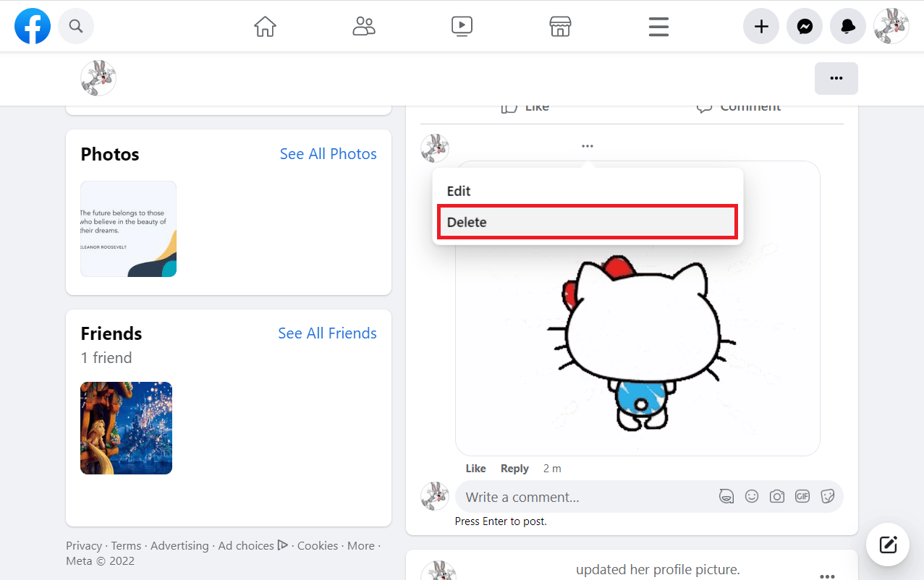Open Marketplace storefront icon
The height and width of the screenshot is (580, 924).
pos(560,26)
